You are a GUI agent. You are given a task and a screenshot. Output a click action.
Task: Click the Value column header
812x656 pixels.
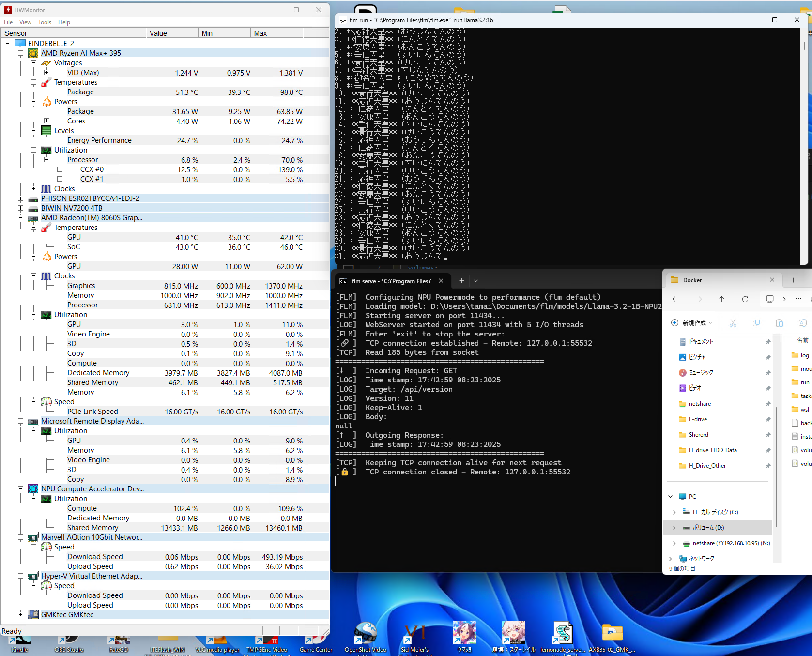click(x=172, y=33)
